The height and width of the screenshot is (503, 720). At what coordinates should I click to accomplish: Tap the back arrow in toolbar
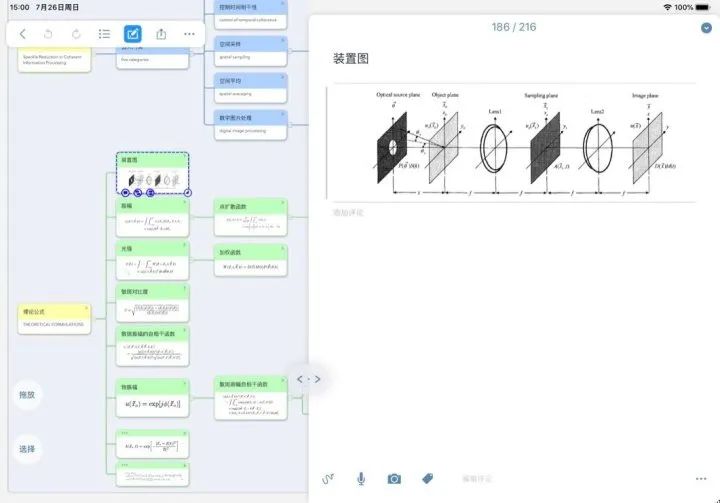(x=23, y=34)
